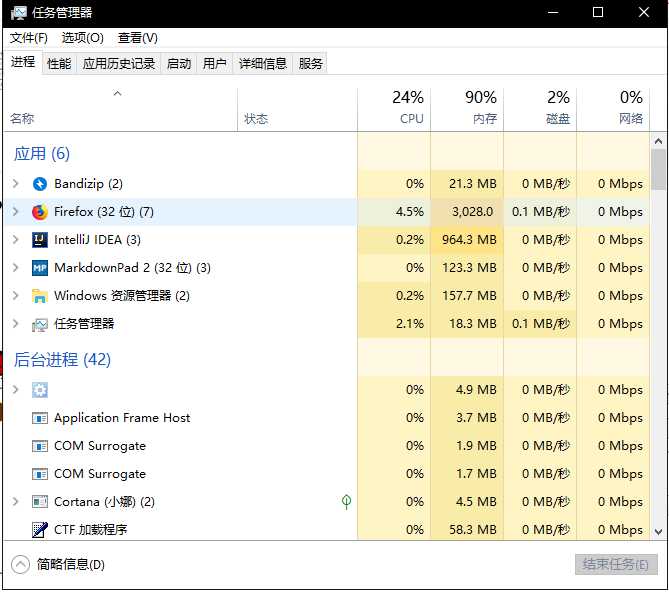
Task: Maximize the Task Manager window
Action: point(598,13)
